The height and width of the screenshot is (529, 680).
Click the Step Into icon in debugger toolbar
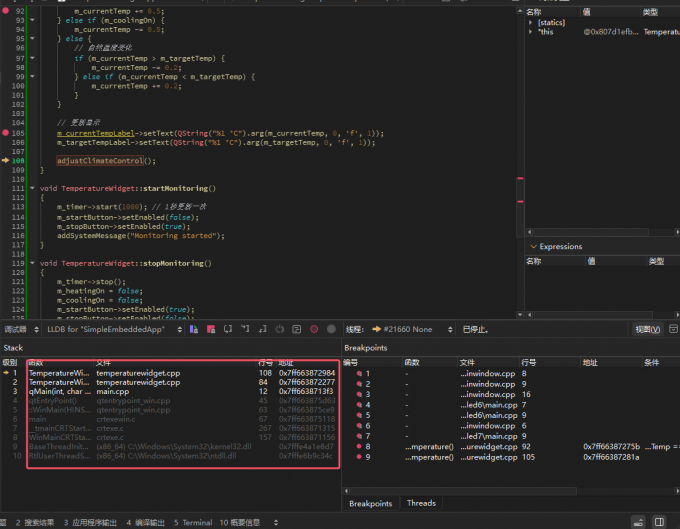coord(246,329)
